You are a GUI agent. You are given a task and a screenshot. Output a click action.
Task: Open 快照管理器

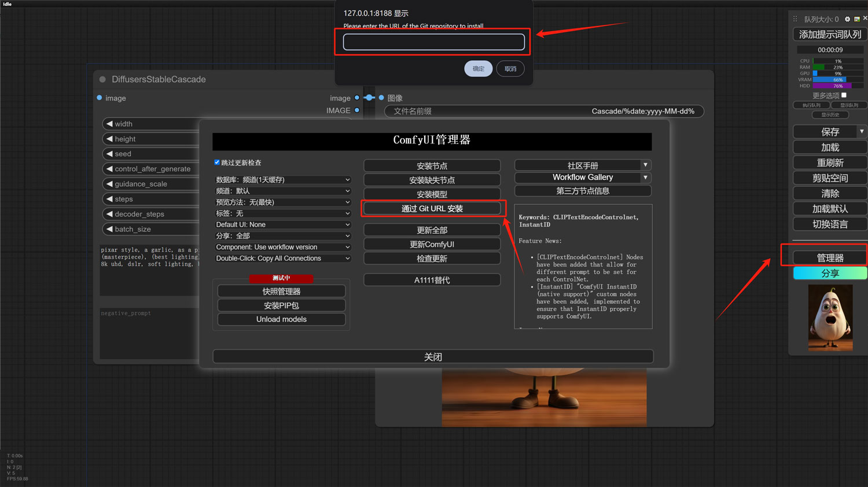[x=282, y=292]
